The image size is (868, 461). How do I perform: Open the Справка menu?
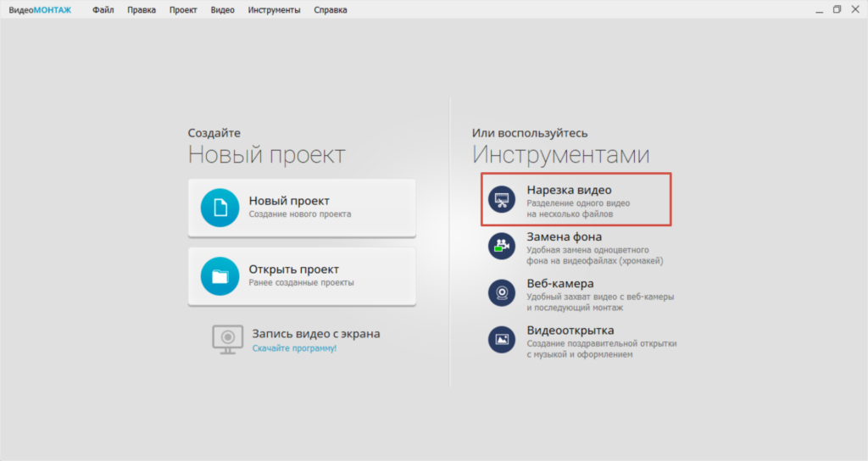(331, 10)
